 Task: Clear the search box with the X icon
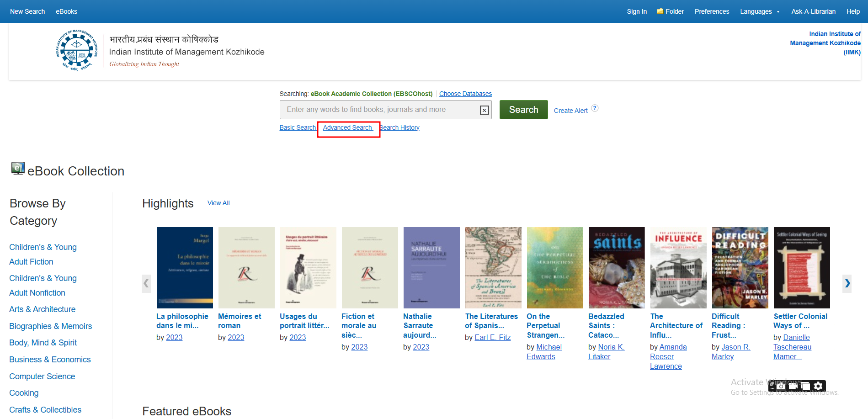[484, 110]
